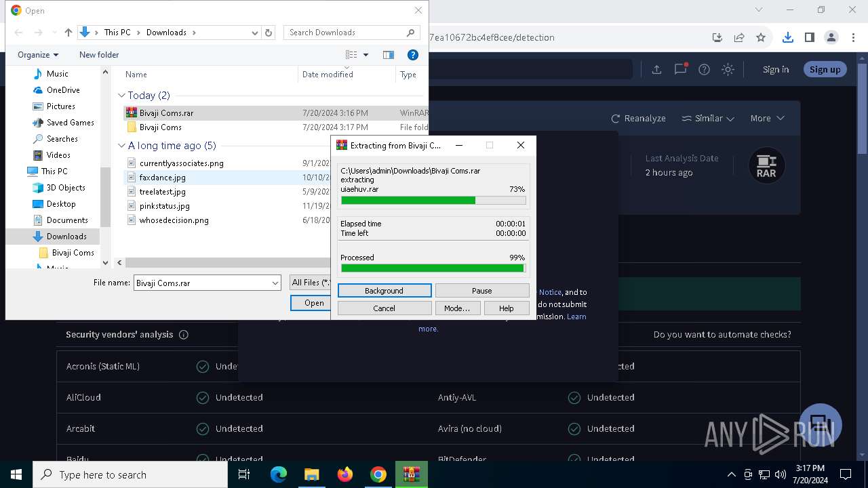This screenshot has width=868, height=488.
Task: Open the All Files type filter dropdown
Action: (310, 283)
